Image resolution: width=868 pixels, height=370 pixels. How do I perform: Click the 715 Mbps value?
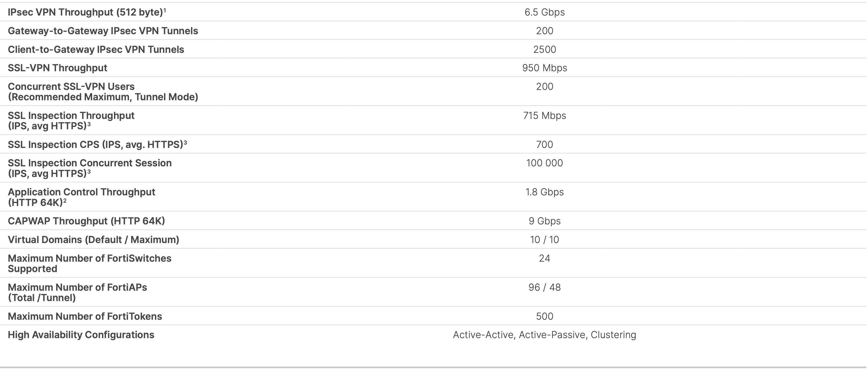[x=545, y=116]
